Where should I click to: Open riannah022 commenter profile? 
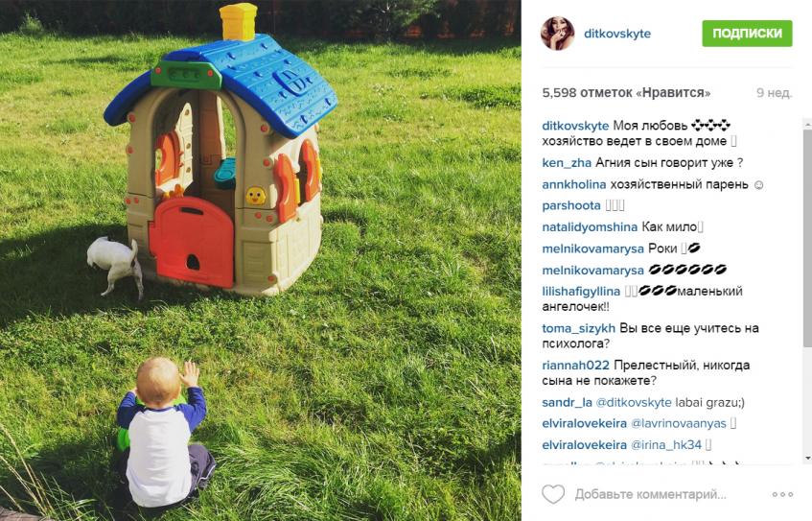(575, 365)
